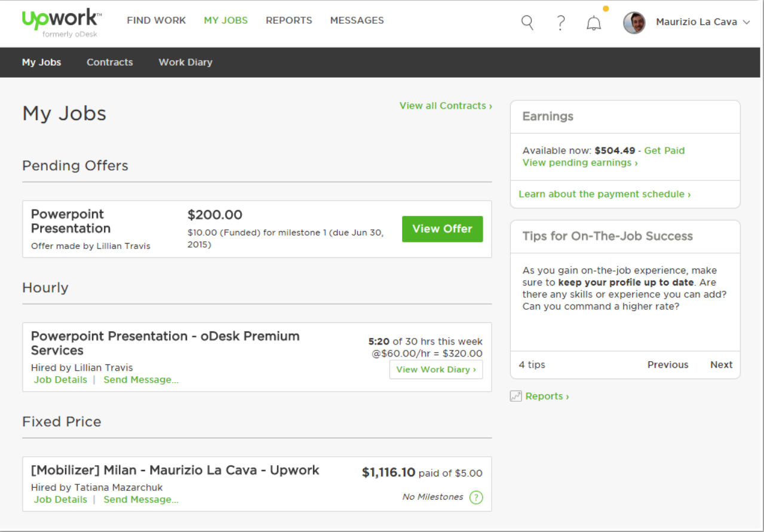The height and width of the screenshot is (532, 764).
Task: Select the My Jobs subnav tab
Action: pos(41,62)
